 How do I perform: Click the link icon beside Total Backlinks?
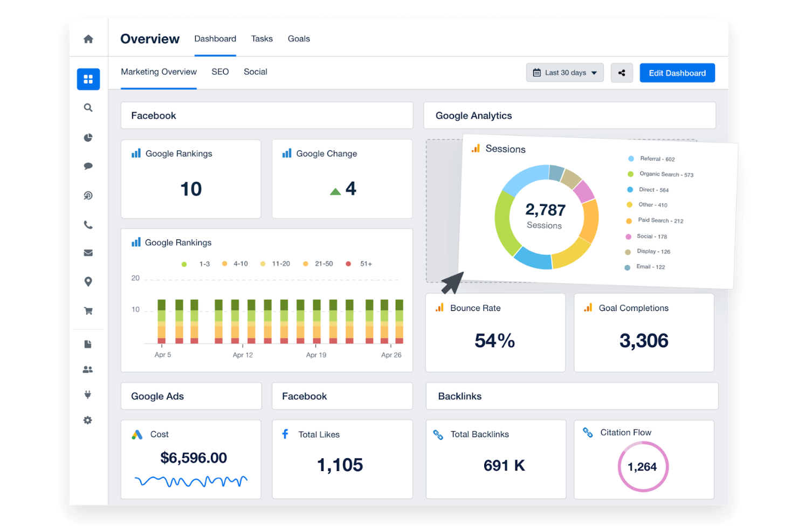[438, 434]
